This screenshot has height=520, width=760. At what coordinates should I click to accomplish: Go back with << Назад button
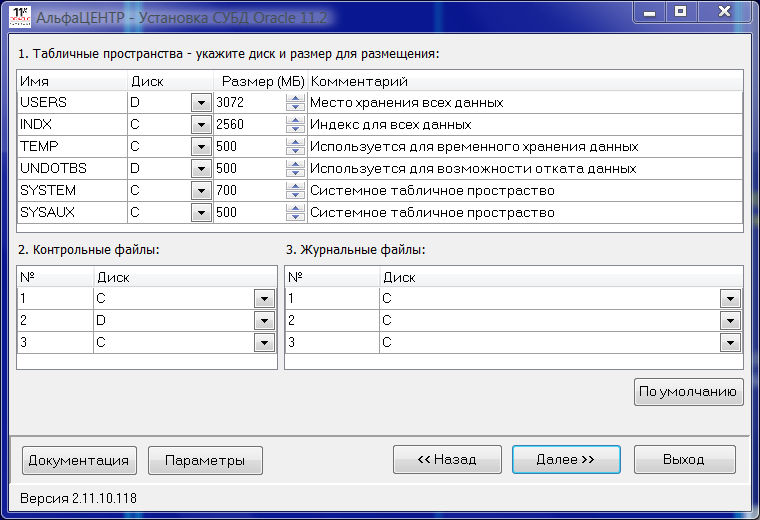click(x=447, y=459)
